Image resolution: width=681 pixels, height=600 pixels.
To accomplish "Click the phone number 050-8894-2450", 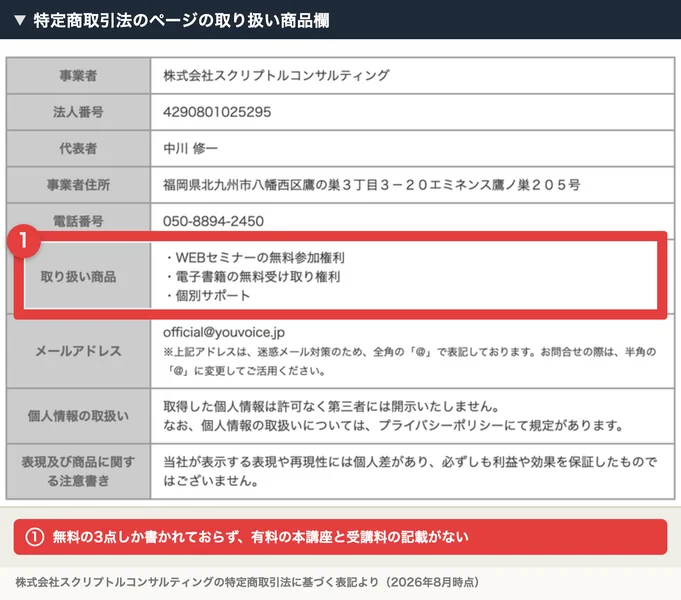I will click(213, 221).
